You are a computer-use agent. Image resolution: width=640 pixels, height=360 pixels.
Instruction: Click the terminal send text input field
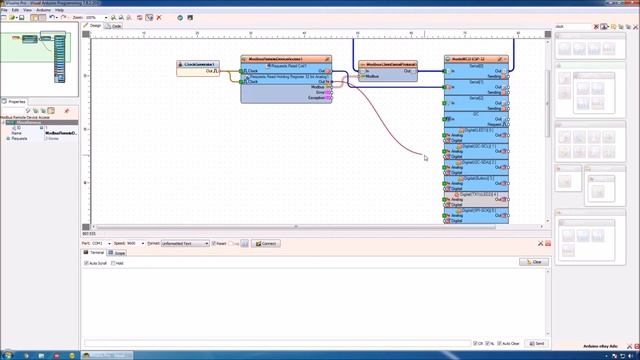(278, 344)
